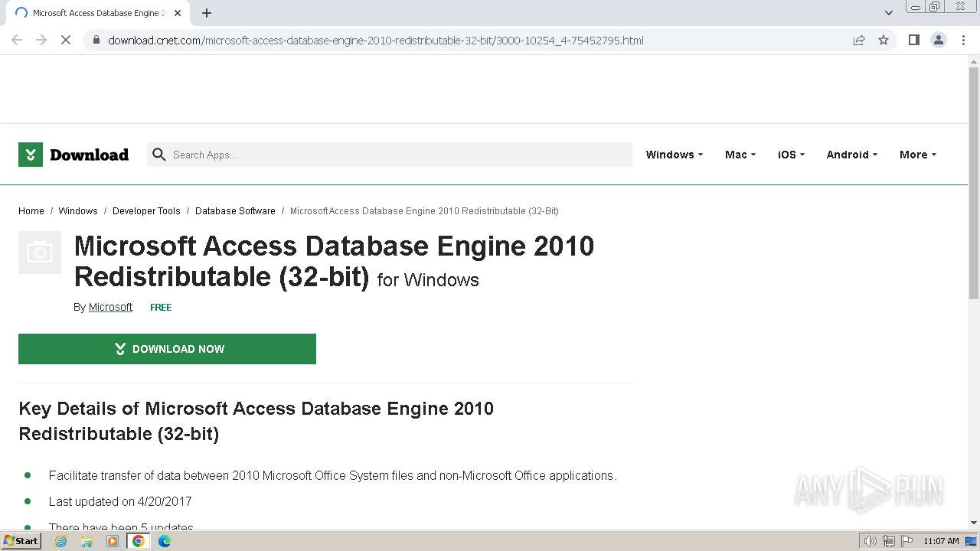
Task: Click the Windows Start button
Action: (21, 541)
